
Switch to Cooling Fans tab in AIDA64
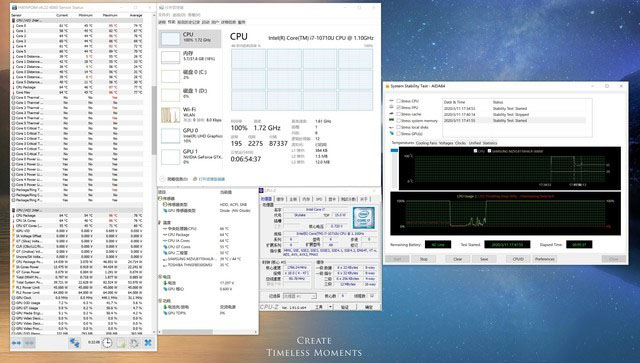426,143
